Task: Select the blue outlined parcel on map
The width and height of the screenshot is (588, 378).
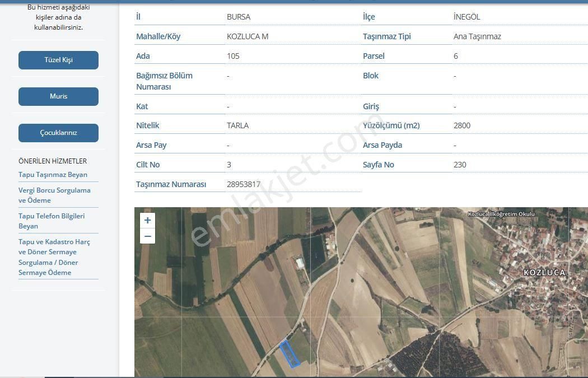Action: click(x=290, y=354)
